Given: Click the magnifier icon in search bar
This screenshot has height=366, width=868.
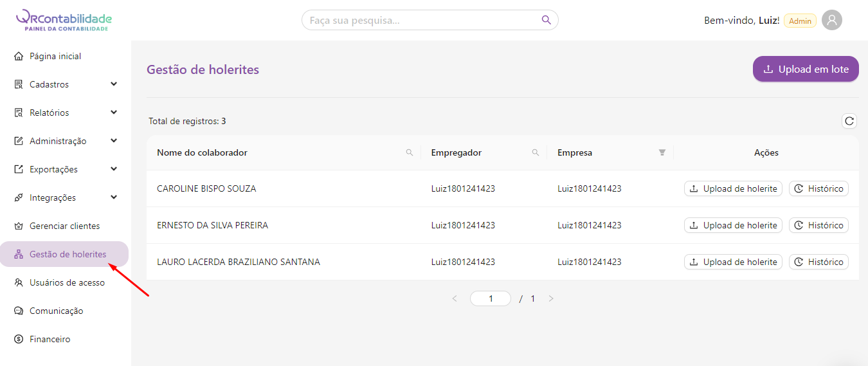Looking at the screenshot, I should tap(546, 20).
